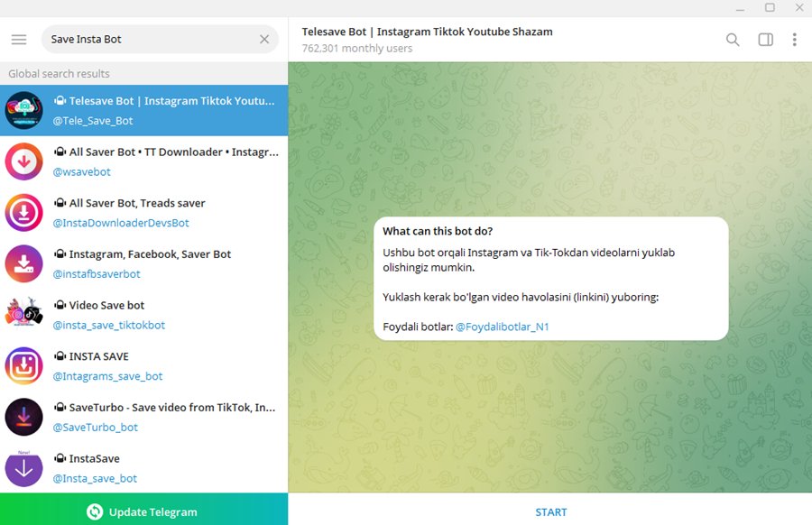Screen dimensions: 812x525
Task: Click @InstaDownloaderDevsBot avatar icon
Action: point(23,212)
